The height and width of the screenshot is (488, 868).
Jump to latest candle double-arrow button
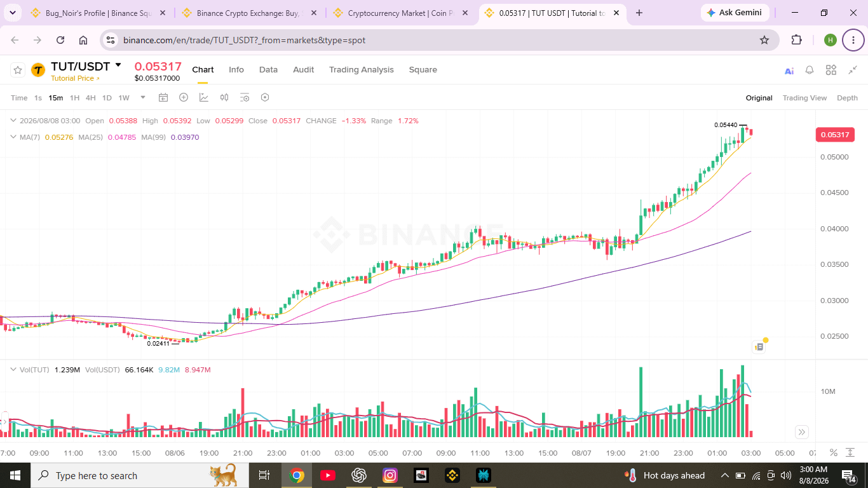click(x=802, y=432)
